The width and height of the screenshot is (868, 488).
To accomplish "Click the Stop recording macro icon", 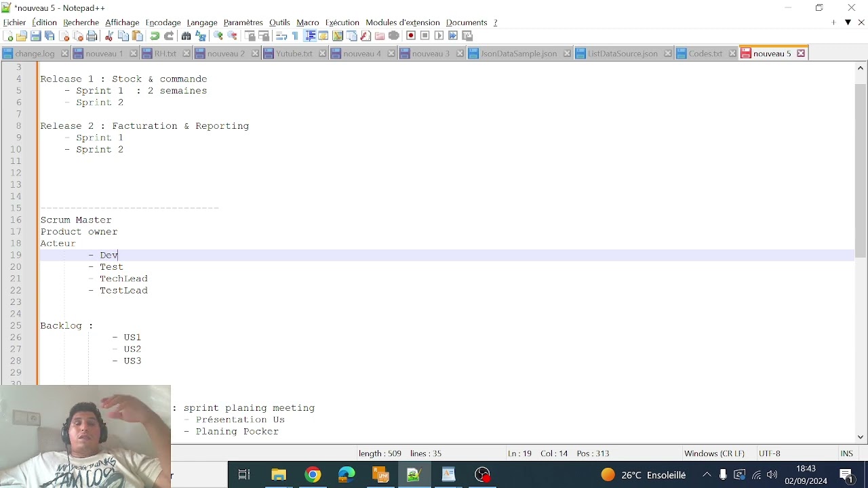I will pyautogui.click(x=425, y=36).
